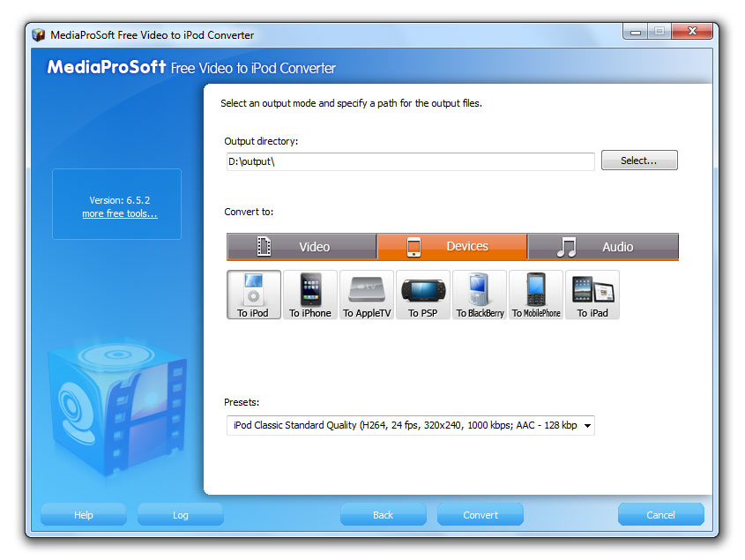
Task: Click the Version: 6.5.2 text
Action: click(x=120, y=200)
